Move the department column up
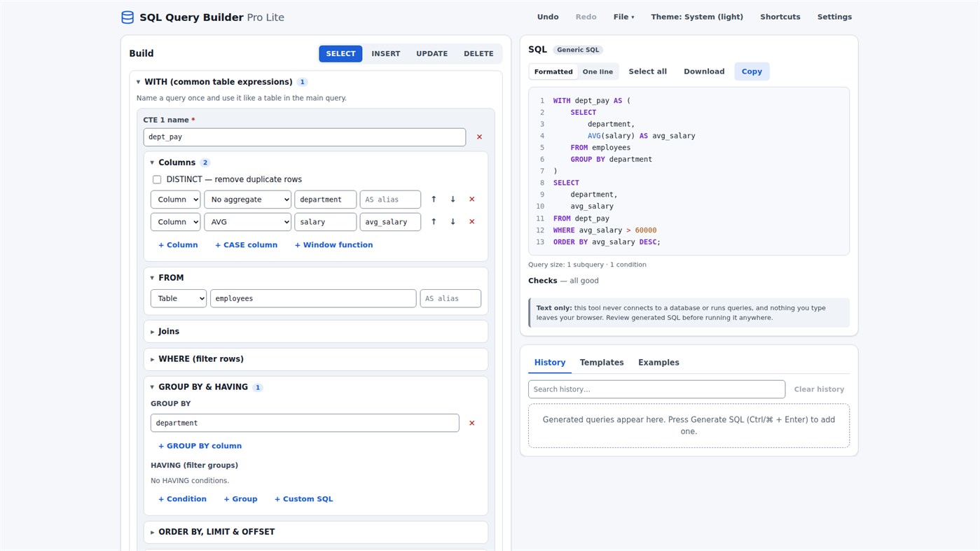 [434, 200]
